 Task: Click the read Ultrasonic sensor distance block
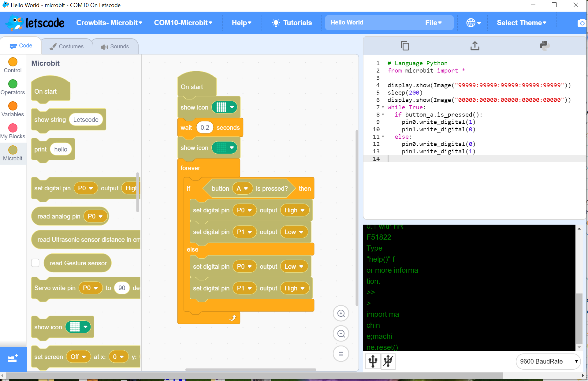tap(86, 240)
